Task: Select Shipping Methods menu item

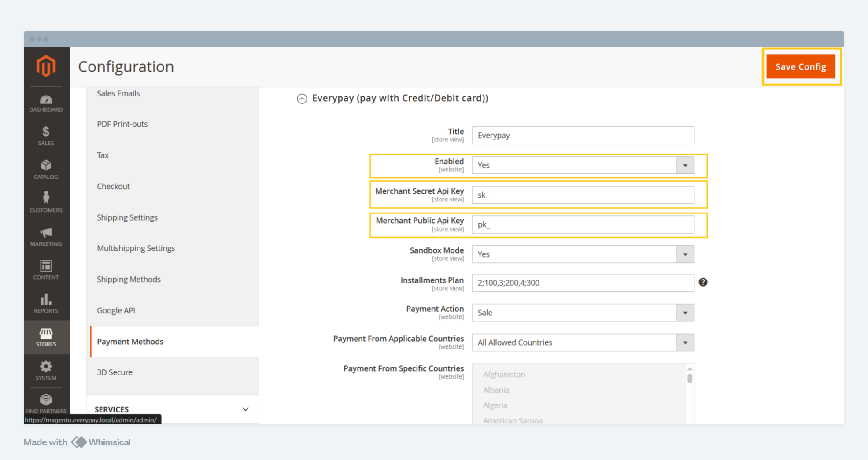Action: click(129, 280)
